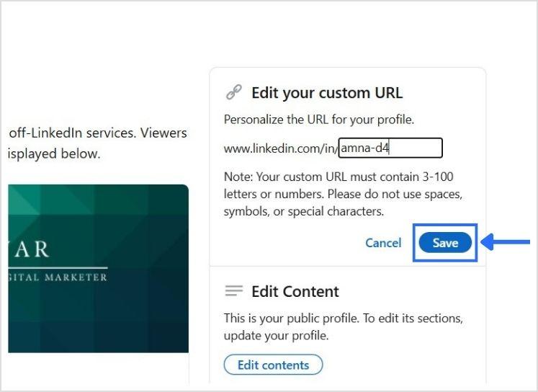Click the "off-LinkedIn services. Viewers" text

point(97,133)
